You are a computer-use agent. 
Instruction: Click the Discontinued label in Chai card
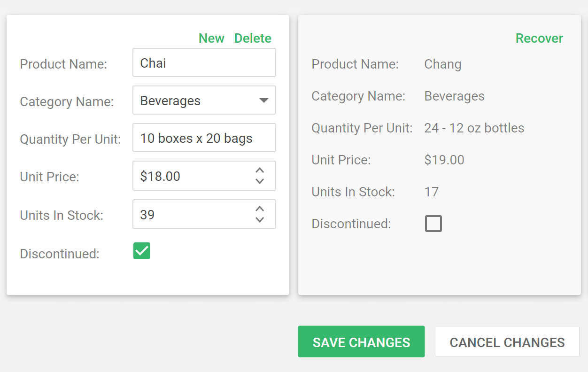[60, 254]
